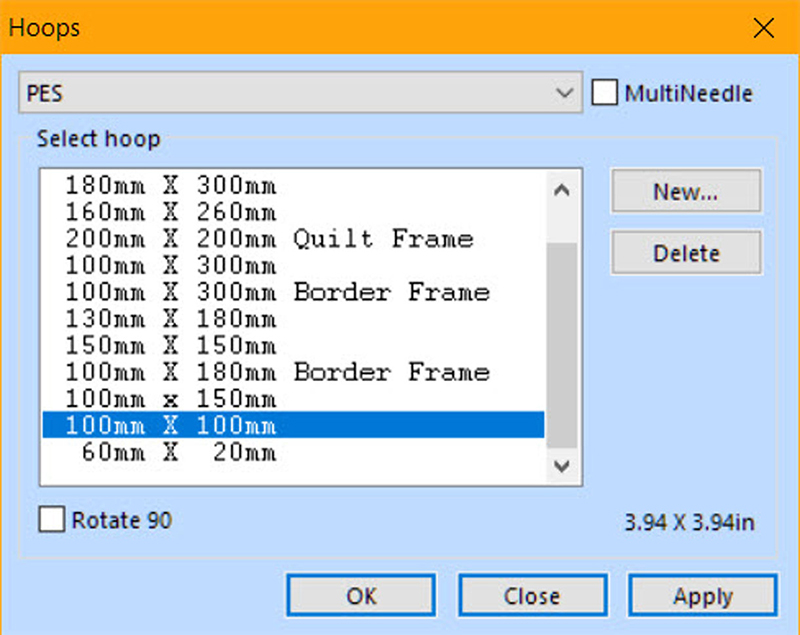The height and width of the screenshot is (635, 800).
Task: Apply the selected hoop settings
Action: pos(702,596)
